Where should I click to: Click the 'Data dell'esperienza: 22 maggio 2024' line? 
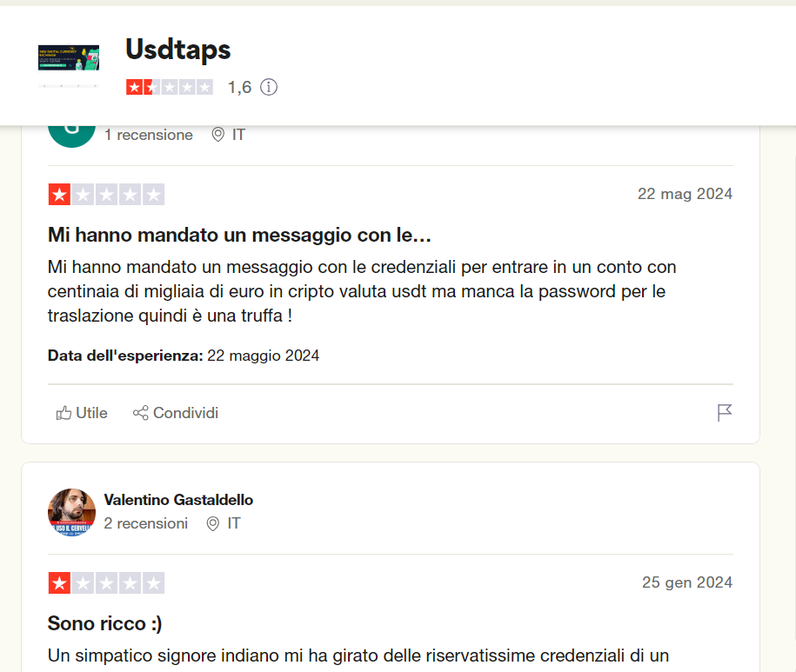pos(184,356)
